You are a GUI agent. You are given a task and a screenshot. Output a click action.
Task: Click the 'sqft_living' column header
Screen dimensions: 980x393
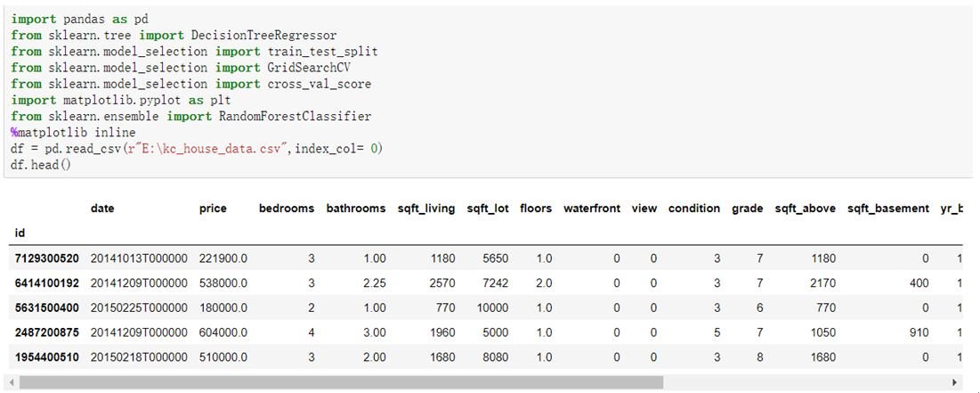coord(425,209)
